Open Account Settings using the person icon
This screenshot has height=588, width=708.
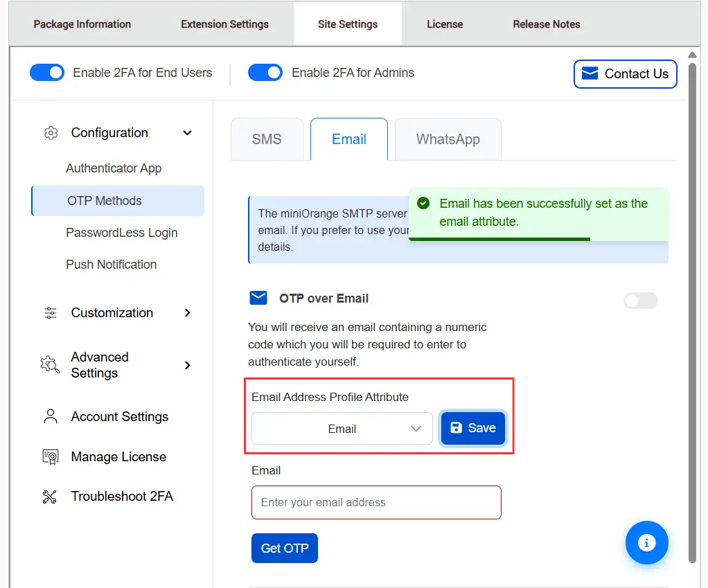pyautogui.click(x=49, y=416)
